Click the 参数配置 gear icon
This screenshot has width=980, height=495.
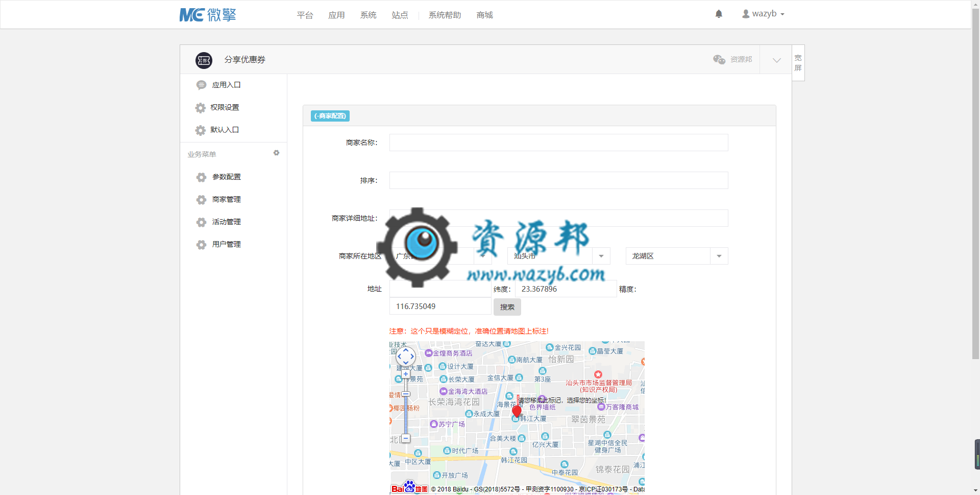point(202,177)
